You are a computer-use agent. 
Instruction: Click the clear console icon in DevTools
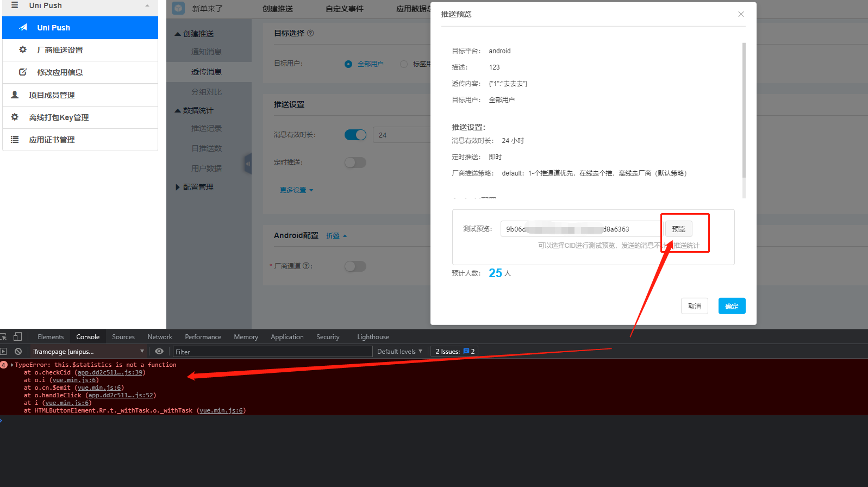coord(18,352)
